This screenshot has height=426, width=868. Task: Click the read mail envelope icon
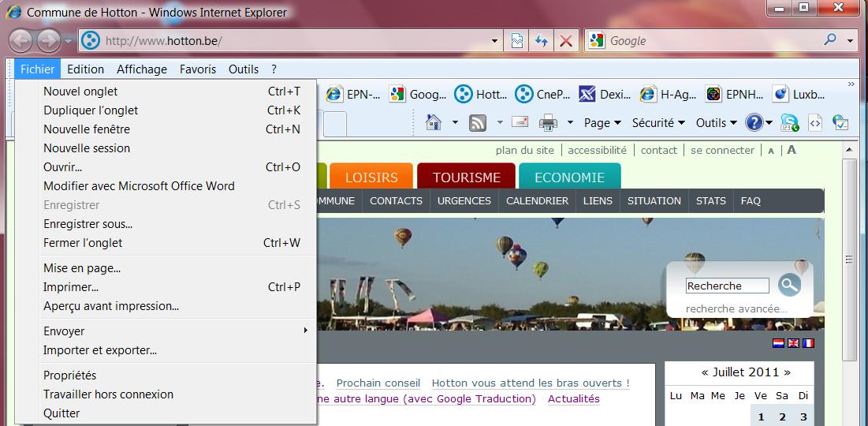(x=520, y=122)
